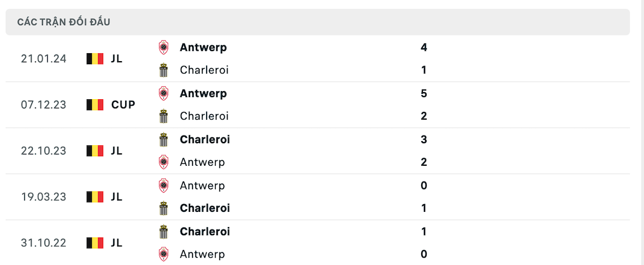The height and width of the screenshot is (265, 644).
Task: Click Antwerp crest in 21.01.24 match
Action: (x=163, y=48)
